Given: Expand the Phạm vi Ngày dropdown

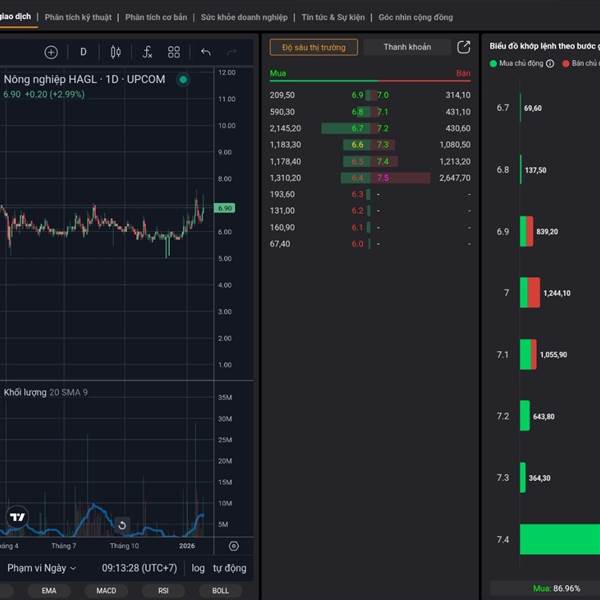Looking at the screenshot, I should (42, 568).
